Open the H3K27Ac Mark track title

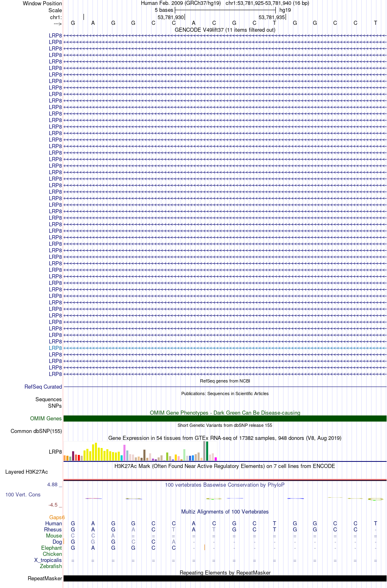point(225,466)
